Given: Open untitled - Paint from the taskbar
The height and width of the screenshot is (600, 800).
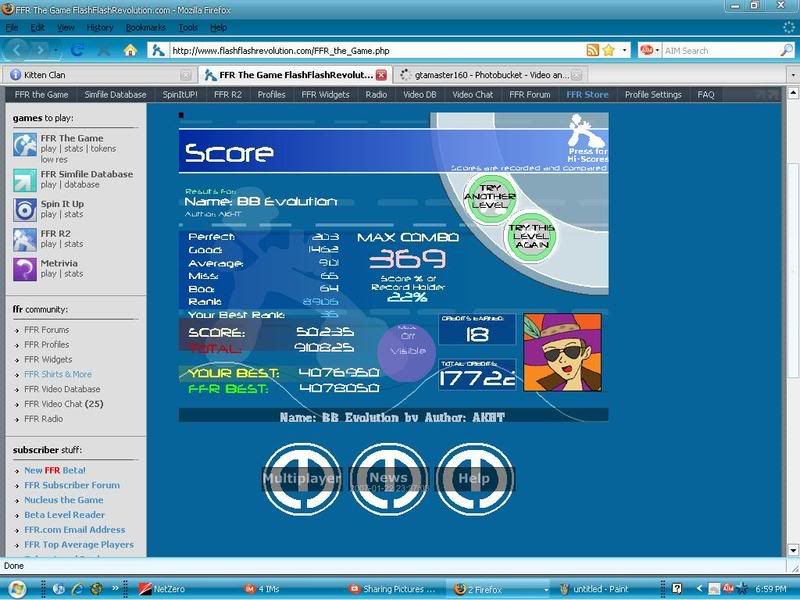Looking at the screenshot, I should point(610,589).
